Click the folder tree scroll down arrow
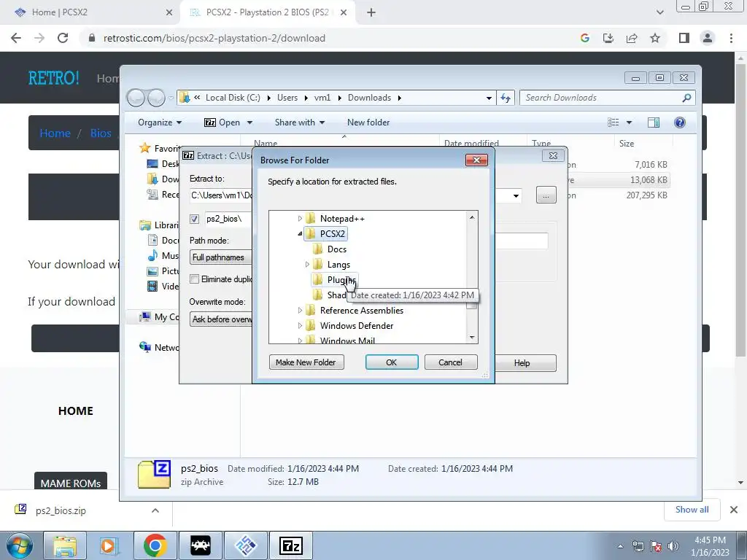747x560 pixels. (x=472, y=337)
